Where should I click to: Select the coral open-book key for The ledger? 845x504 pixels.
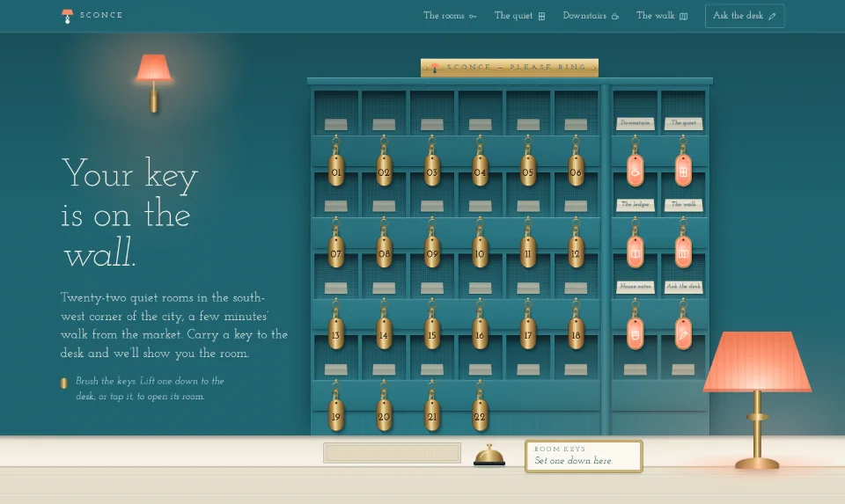click(636, 252)
